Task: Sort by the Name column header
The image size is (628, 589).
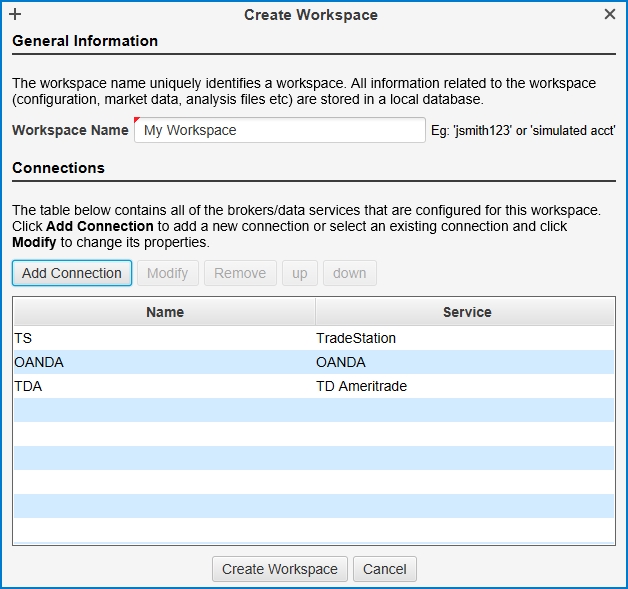Action: (x=164, y=312)
